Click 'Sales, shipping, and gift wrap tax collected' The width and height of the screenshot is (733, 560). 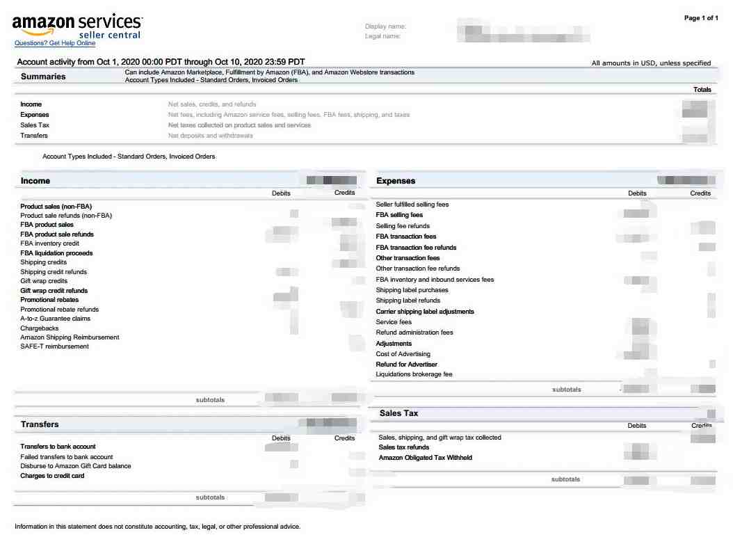tap(440, 438)
